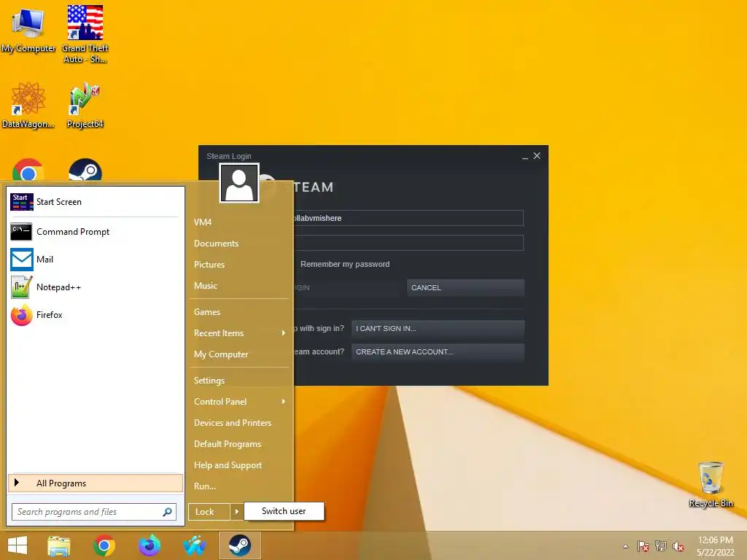This screenshot has height=560, width=747.
Task: Switch to Steam via the taskbar button
Action: point(239,545)
